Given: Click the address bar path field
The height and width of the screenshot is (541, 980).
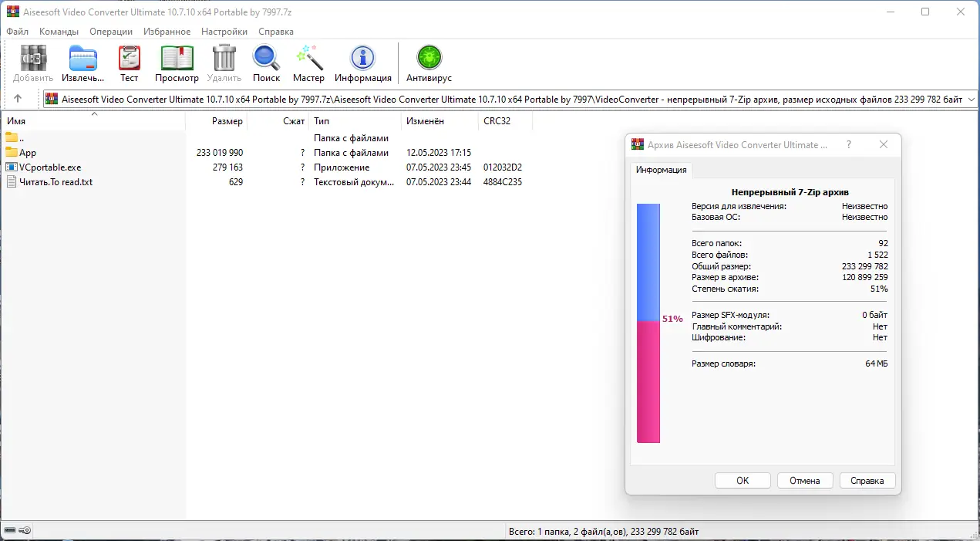Looking at the screenshot, I should pos(510,99).
